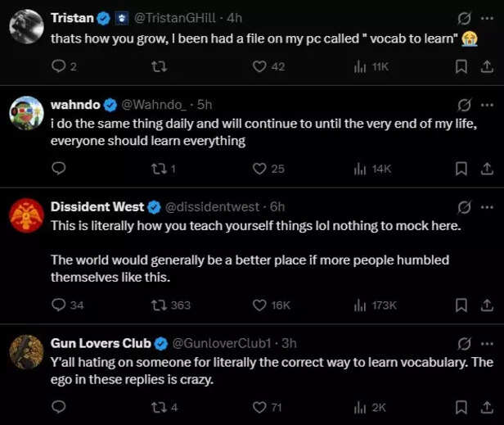View analytics on wahndo's 14K views

pyautogui.click(x=372, y=169)
